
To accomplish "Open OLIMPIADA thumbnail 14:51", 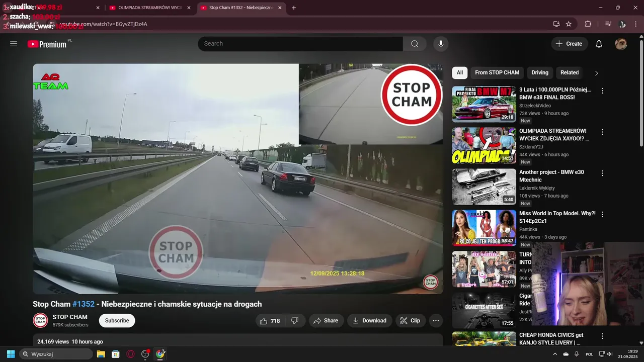I will (x=484, y=145).
